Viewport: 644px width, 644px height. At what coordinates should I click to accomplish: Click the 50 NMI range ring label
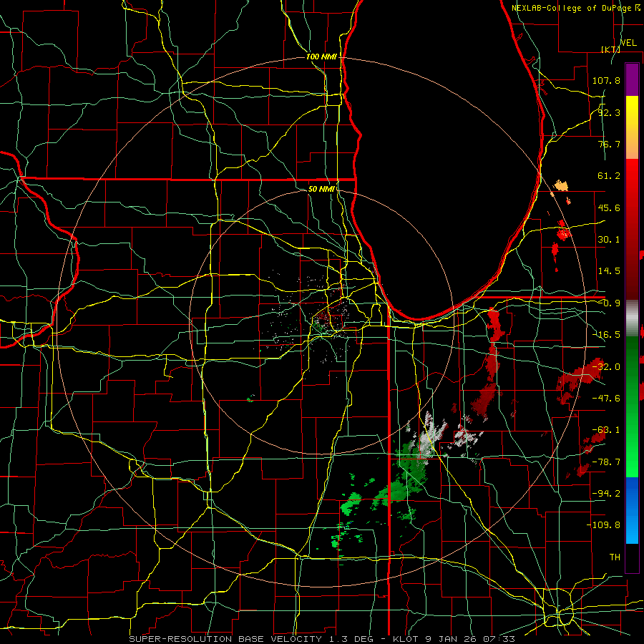[x=321, y=189]
